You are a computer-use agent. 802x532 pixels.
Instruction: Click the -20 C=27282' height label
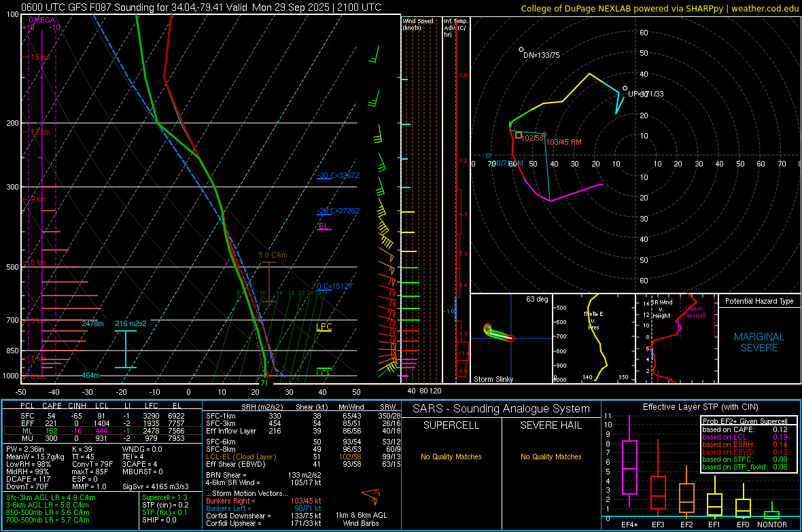coord(338,211)
